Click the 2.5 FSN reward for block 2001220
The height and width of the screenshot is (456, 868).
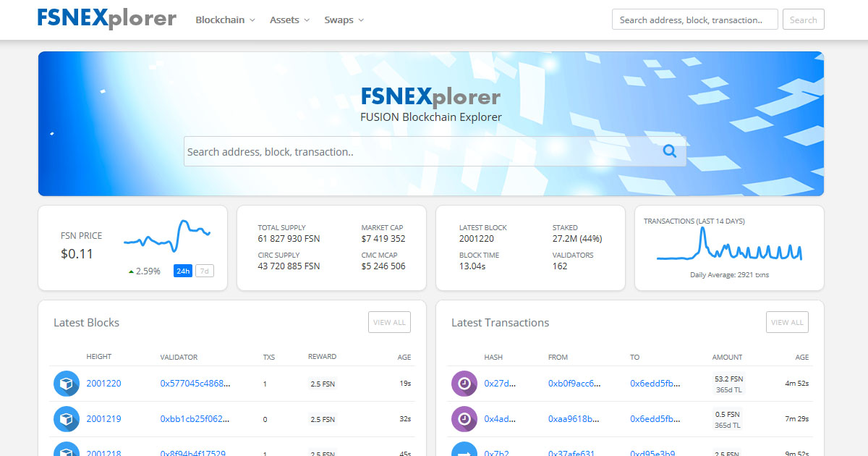click(323, 384)
